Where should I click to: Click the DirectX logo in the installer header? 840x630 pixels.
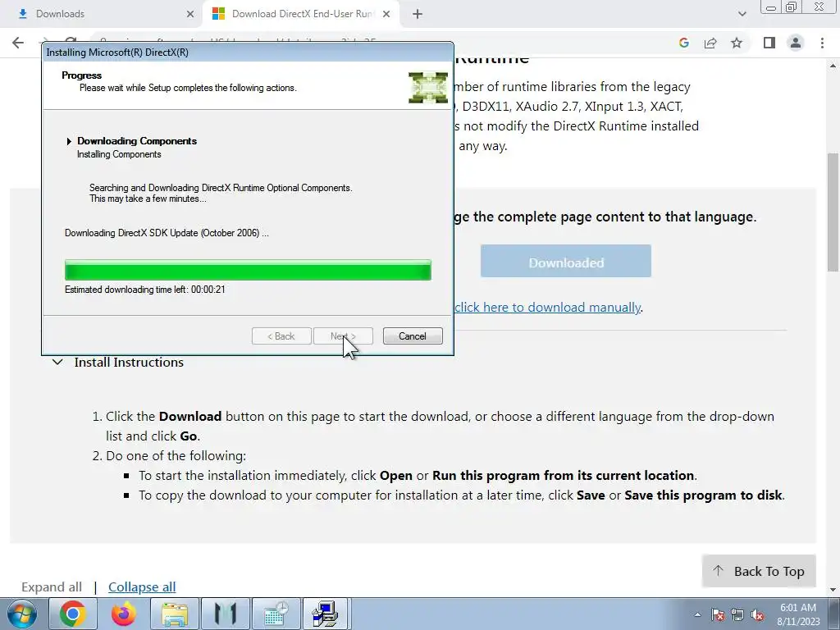[428, 87]
